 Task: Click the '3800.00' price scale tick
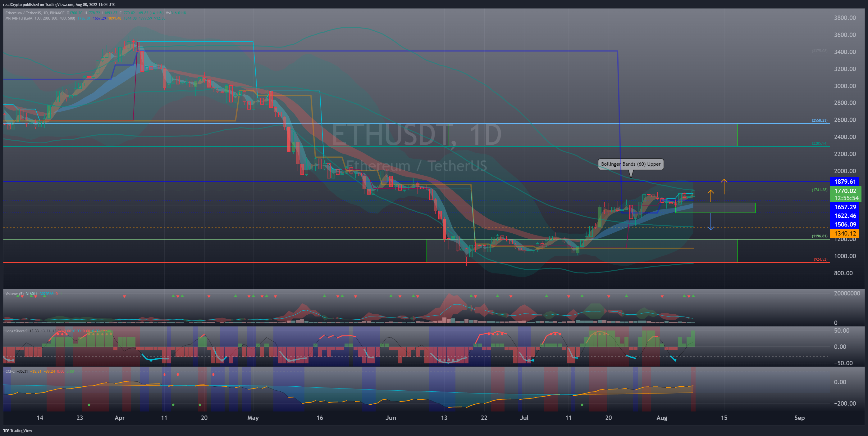(x=845, y=18)
